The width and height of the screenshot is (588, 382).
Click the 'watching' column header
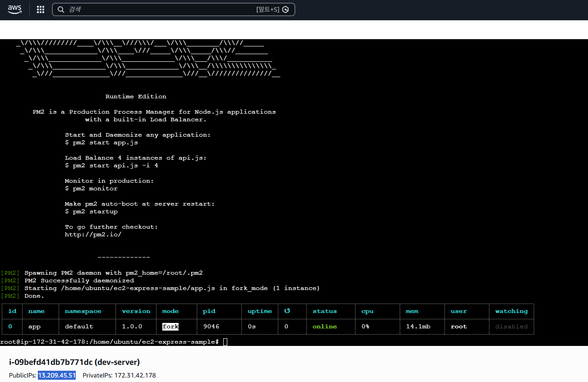[x=511, y=311]
